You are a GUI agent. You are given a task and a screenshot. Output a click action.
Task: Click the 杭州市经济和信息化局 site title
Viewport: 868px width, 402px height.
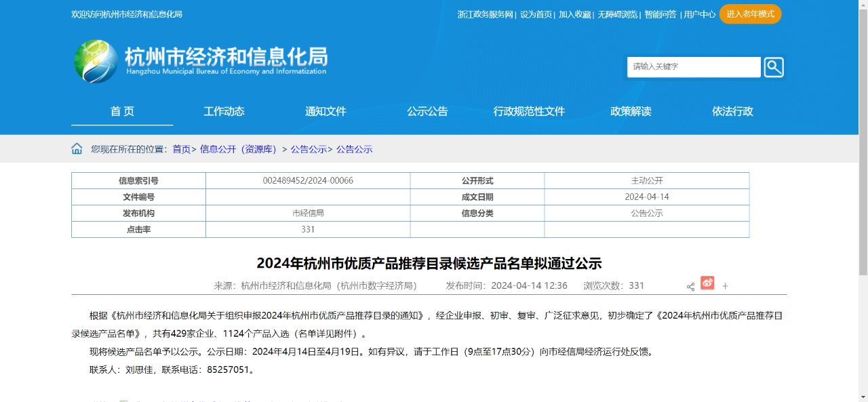pos(226,56)
